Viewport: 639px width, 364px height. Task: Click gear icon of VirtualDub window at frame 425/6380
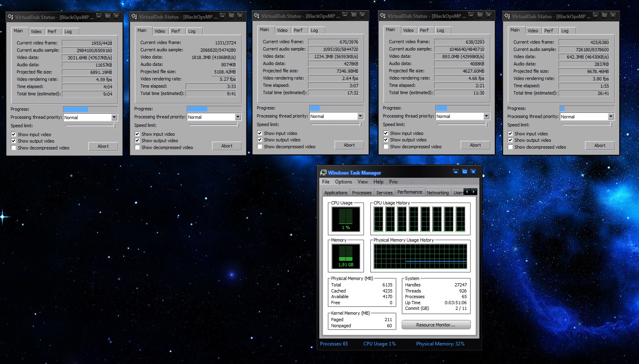(x=507, y=16)
